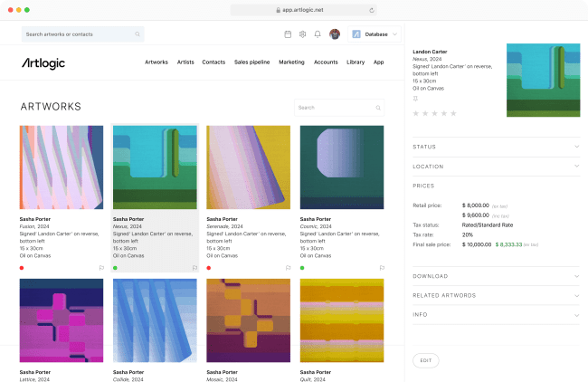Rate artwork with third star
Image resolution: width=588 pixels, height=382 pixels.
coord(434,113)
